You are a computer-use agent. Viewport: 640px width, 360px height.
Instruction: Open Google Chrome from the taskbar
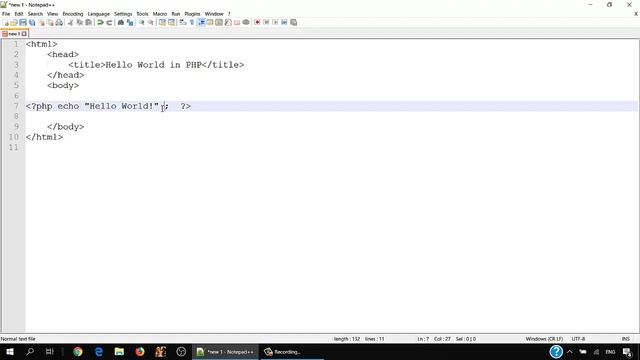[78, 351]
